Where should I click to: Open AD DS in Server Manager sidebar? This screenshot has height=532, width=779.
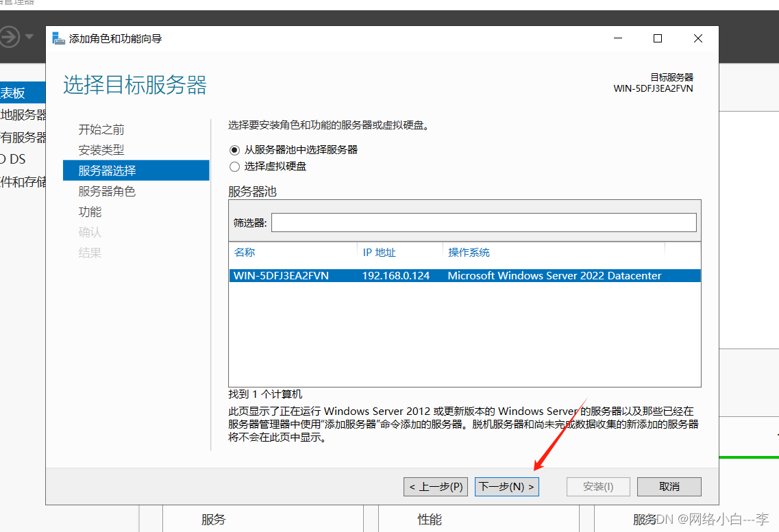point(13,160)
